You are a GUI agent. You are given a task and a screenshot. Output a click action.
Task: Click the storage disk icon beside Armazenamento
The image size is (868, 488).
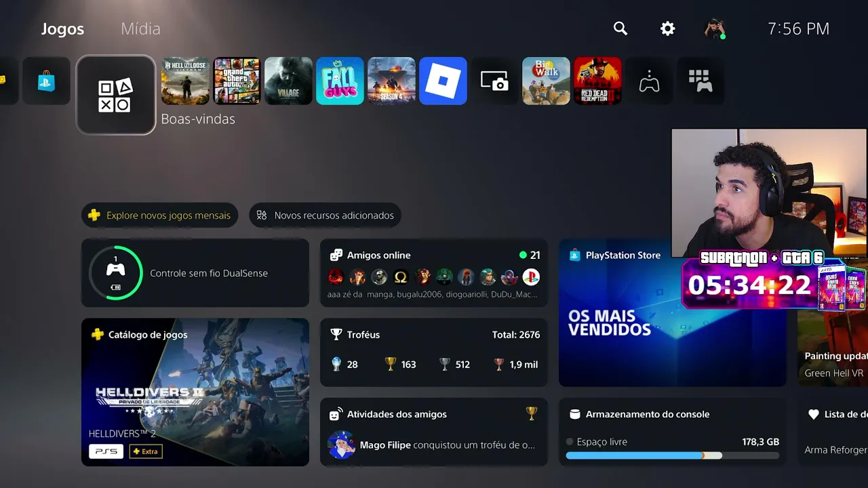tap(574, 414)
